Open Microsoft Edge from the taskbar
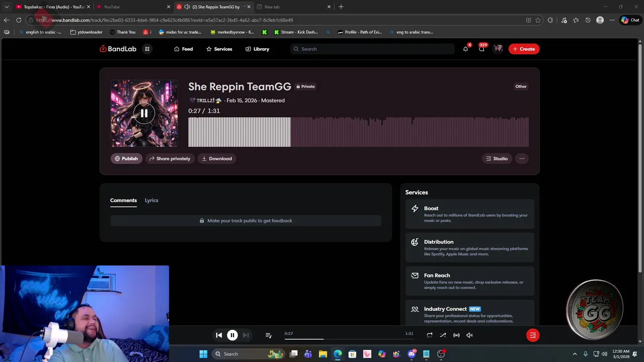Viewport: 644px width, 362px height. coord(338,354)
